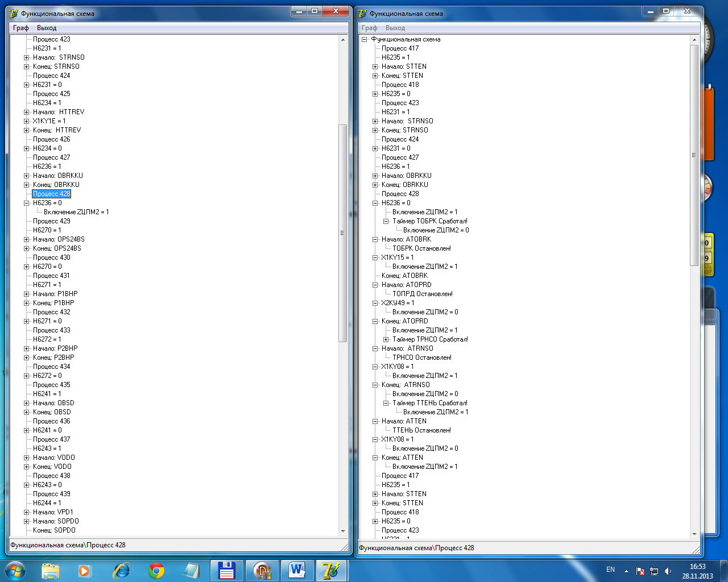Collapse Таймер ТТЕНЬ Сработал! node
728x582 pixels.
tap(386, 403)
